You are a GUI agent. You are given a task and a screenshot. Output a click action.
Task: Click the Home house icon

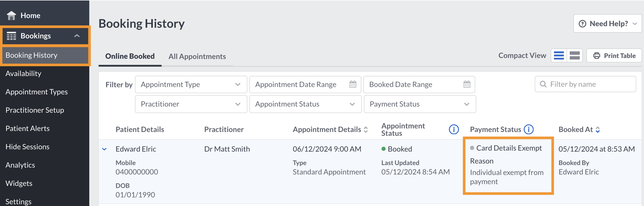11,16
